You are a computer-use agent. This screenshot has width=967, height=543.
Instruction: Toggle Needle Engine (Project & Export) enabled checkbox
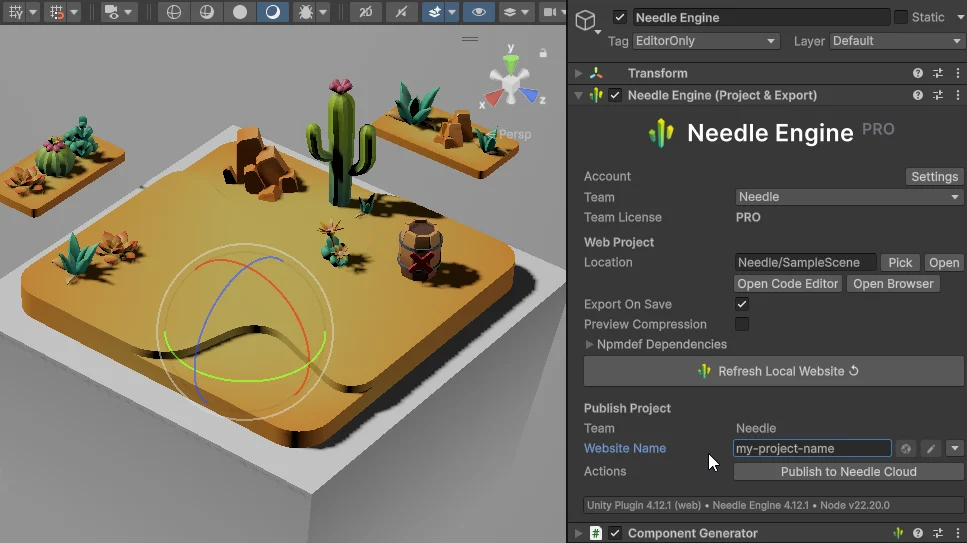[x=615, y=95]
